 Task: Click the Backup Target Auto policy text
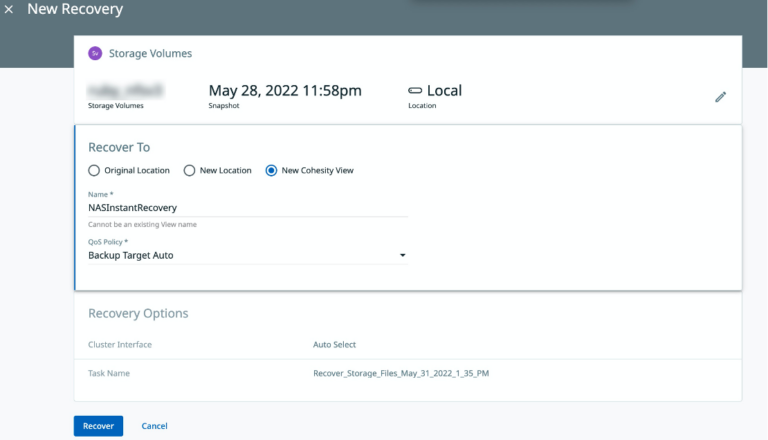click(x=131, y=256)
